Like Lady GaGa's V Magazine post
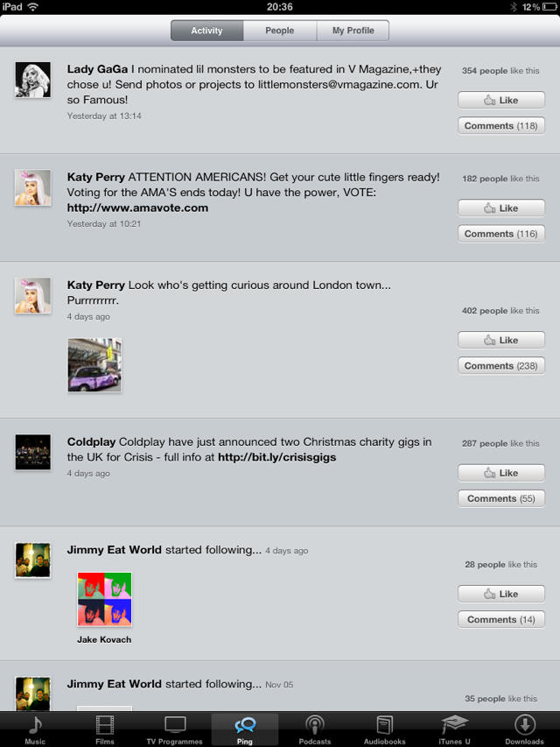 point(501,100)
